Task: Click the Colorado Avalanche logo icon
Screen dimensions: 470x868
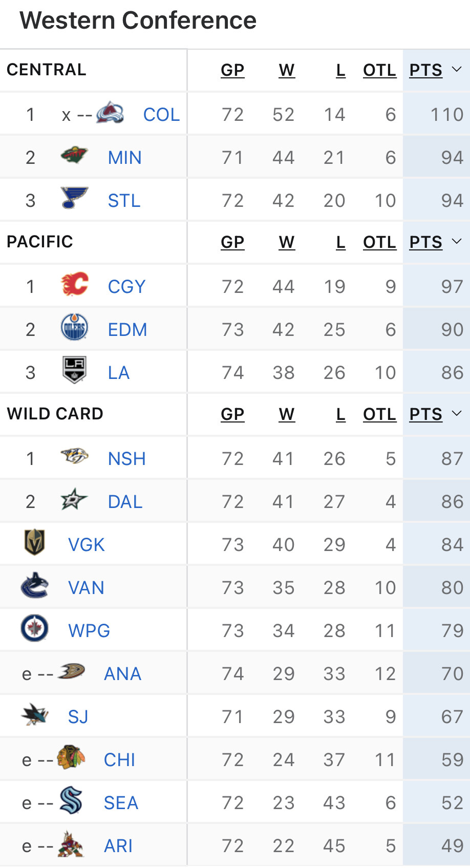Action: point(110,114)
